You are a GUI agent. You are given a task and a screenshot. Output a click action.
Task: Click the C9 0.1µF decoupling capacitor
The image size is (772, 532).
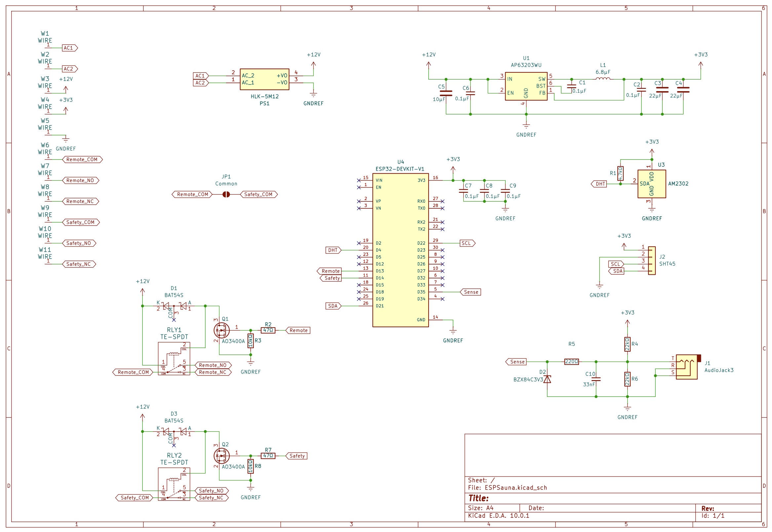pos(505,191)
